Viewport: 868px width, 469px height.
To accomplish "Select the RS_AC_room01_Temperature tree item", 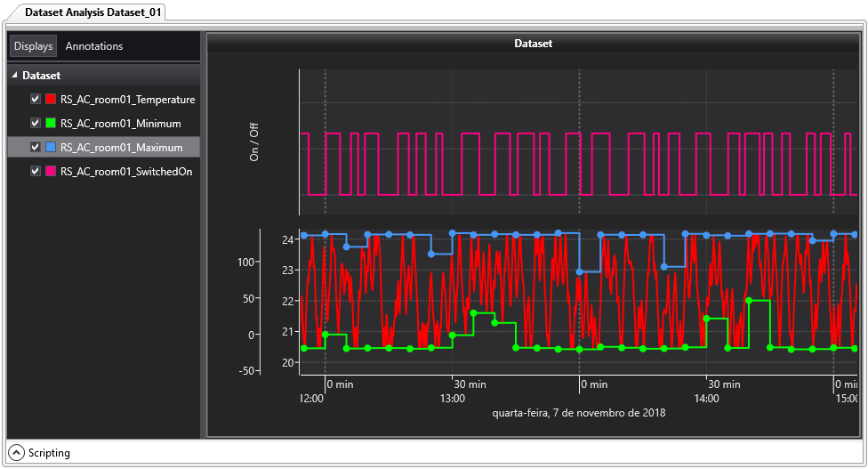I will click(x=127, y=100).
